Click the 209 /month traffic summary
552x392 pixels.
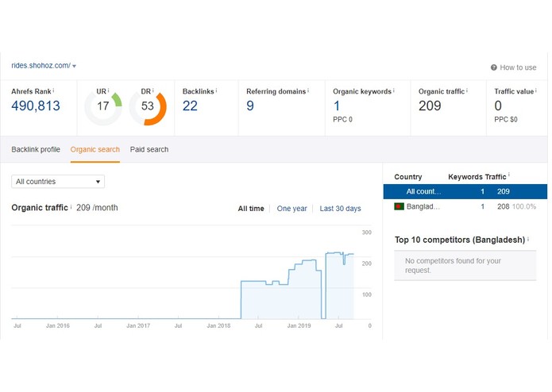[97, 208]
